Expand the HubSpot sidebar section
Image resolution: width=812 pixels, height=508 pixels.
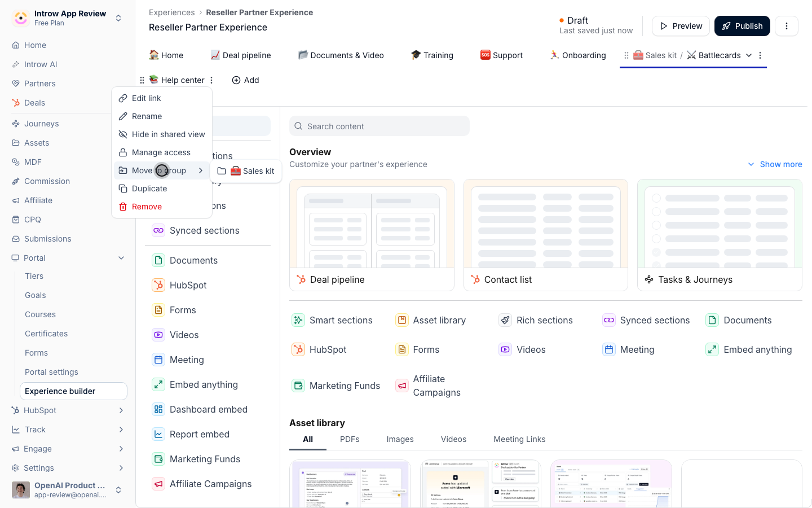121,410
